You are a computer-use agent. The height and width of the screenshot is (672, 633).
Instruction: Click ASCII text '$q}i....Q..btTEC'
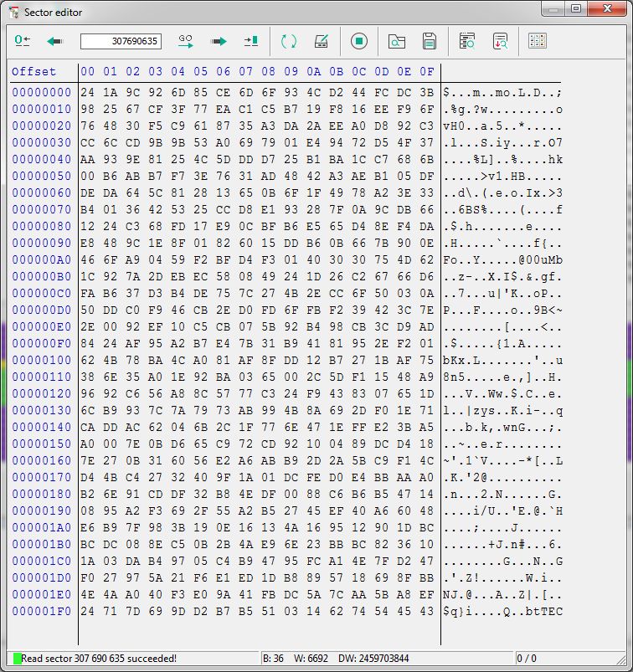502,612
